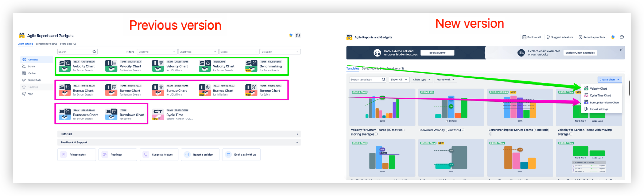
Task: Open the Group by dropdown
Action: (280, 52)
